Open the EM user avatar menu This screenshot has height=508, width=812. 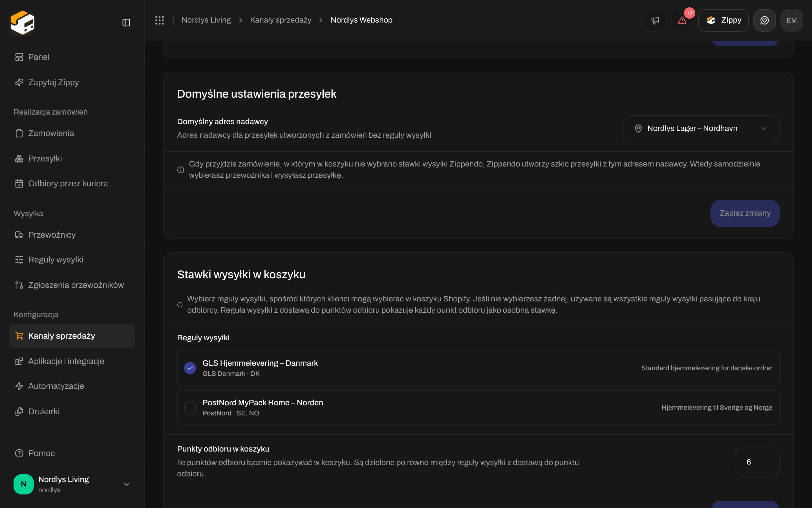pyautogui.click(x=791, y=20)
